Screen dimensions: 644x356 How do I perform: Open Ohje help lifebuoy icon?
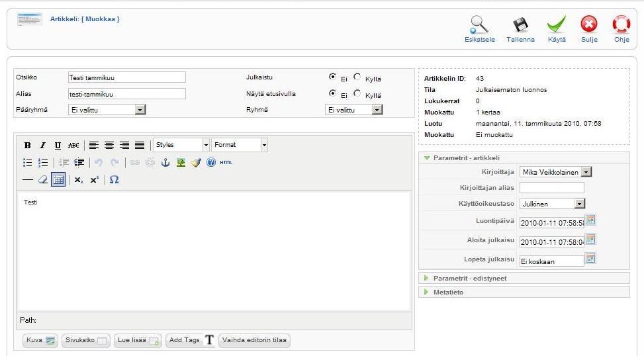pos(621,24)
